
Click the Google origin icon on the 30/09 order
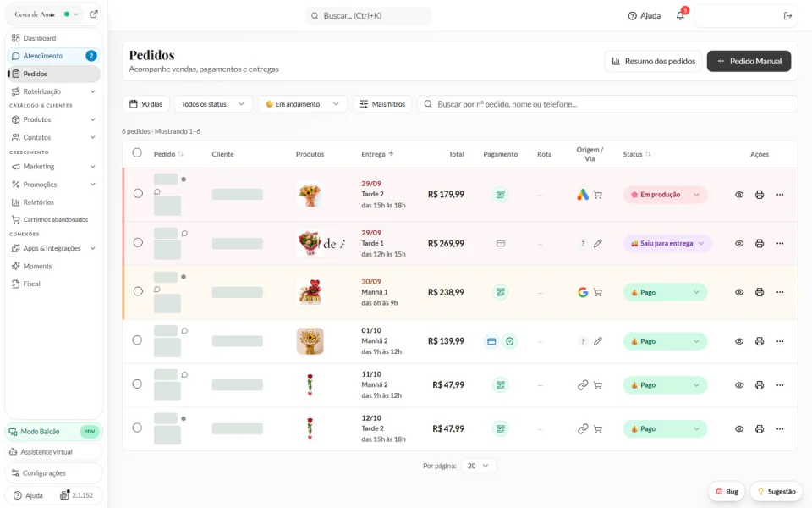tap(583, 292)
